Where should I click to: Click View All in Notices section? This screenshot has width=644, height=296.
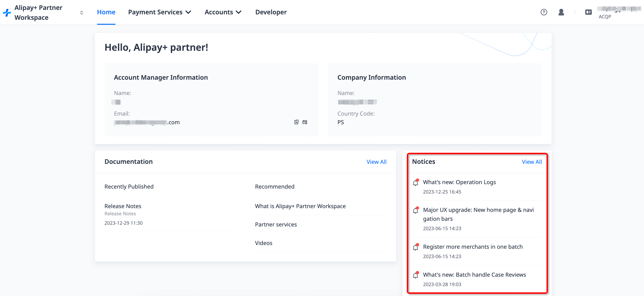532,162
